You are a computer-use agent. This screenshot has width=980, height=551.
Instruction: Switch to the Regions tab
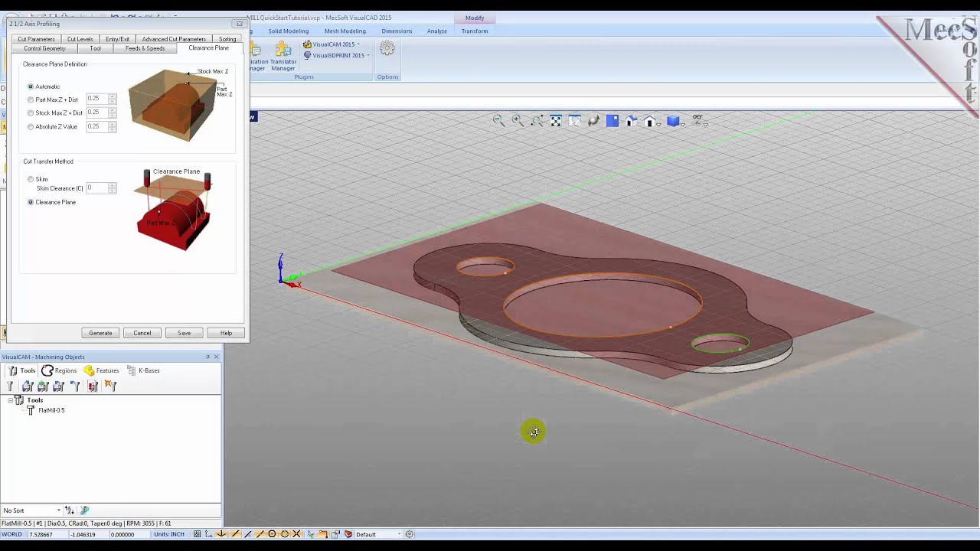tap(59, 370)
